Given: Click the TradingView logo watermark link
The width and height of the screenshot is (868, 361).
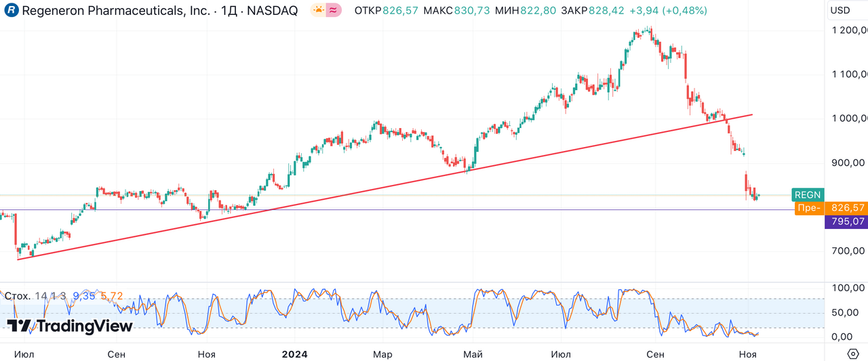Looking at the screenshot, I should pyautogui.click(x=70, y=326).
